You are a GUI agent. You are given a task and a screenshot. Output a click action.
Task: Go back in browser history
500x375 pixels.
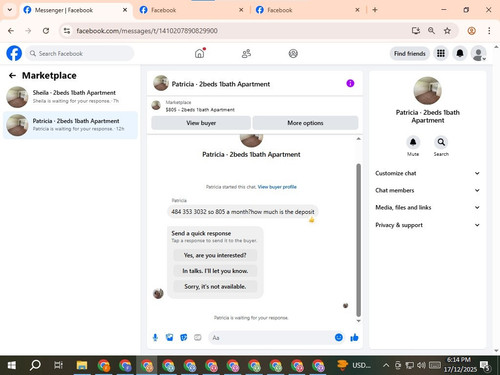click(11, 31)
